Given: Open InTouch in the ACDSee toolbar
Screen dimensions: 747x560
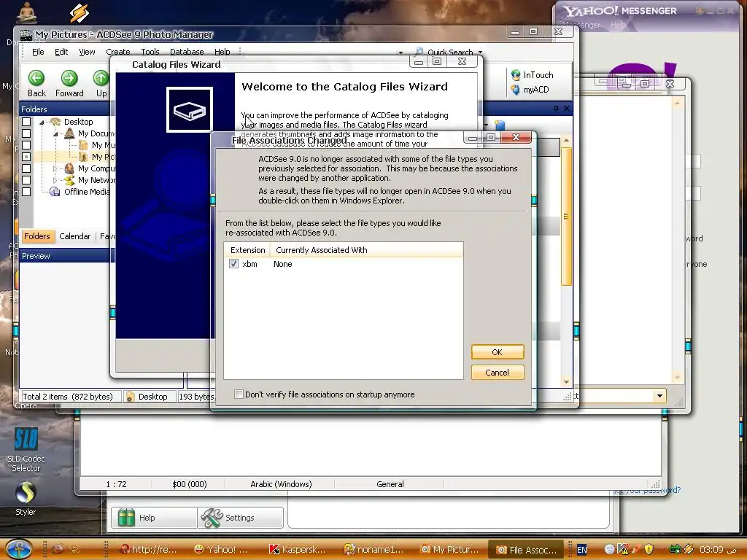Looking at the screenshot, I should (x=532, y=75).
